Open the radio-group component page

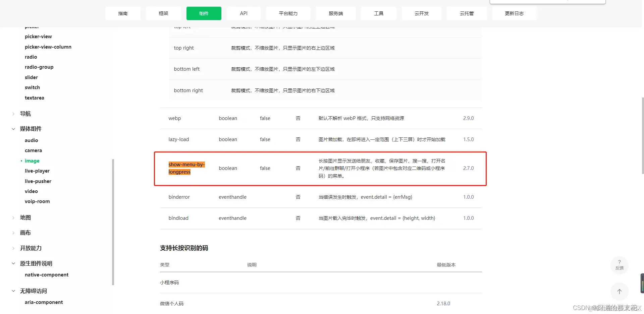click(x=39, y=67)
